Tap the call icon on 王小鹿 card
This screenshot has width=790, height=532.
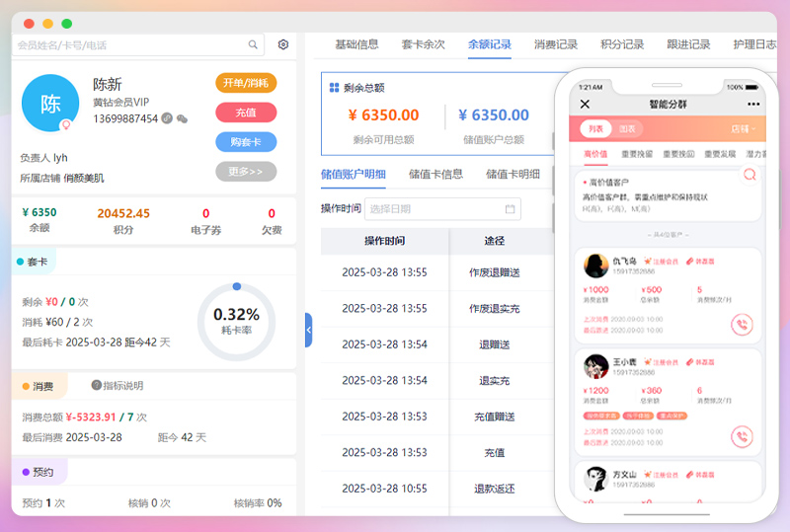click(742, 437)
